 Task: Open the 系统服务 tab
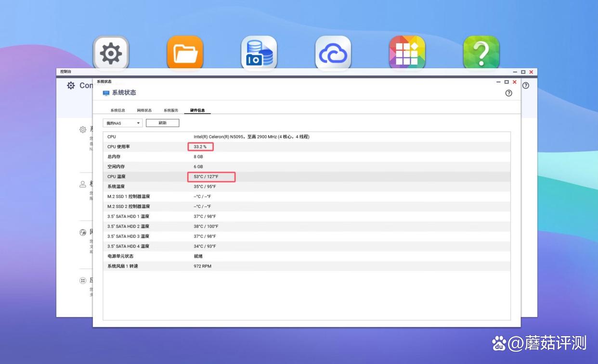[x=171, y=111]
